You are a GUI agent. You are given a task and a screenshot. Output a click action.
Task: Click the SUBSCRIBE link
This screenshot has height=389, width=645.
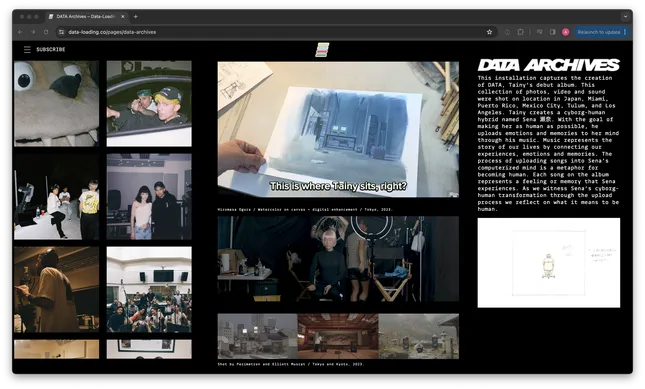coord(51,49)
